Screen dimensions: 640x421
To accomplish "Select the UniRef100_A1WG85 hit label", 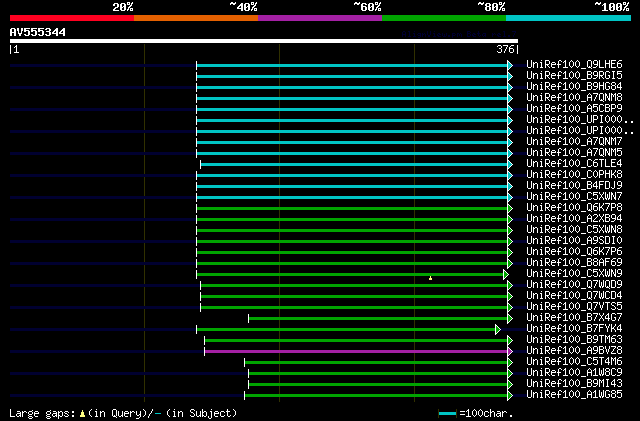I will coord(574,395).
